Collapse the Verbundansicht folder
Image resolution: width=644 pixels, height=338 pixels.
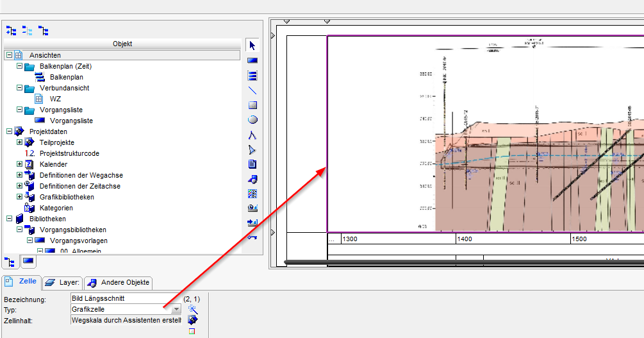tap(19, 88)
